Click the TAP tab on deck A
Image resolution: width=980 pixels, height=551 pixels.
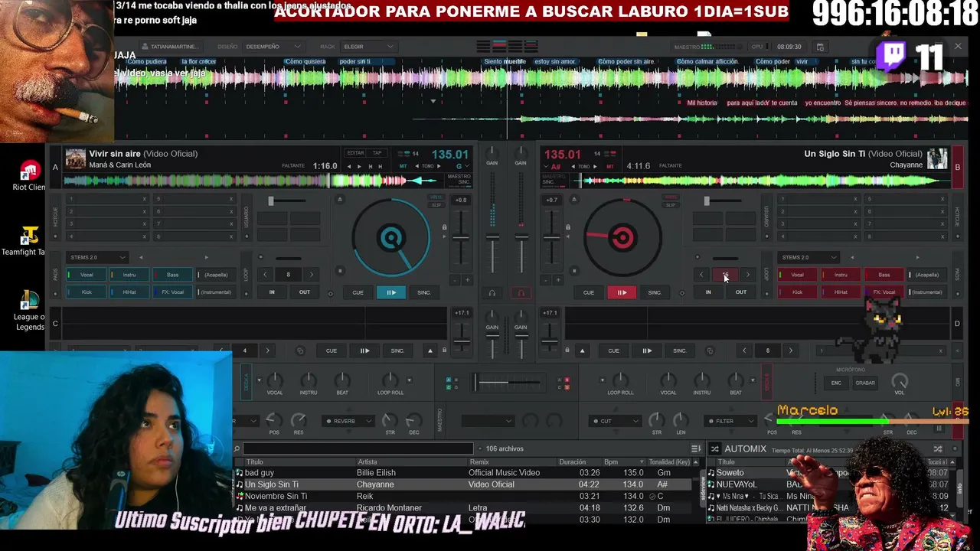(x=377, y=153)
